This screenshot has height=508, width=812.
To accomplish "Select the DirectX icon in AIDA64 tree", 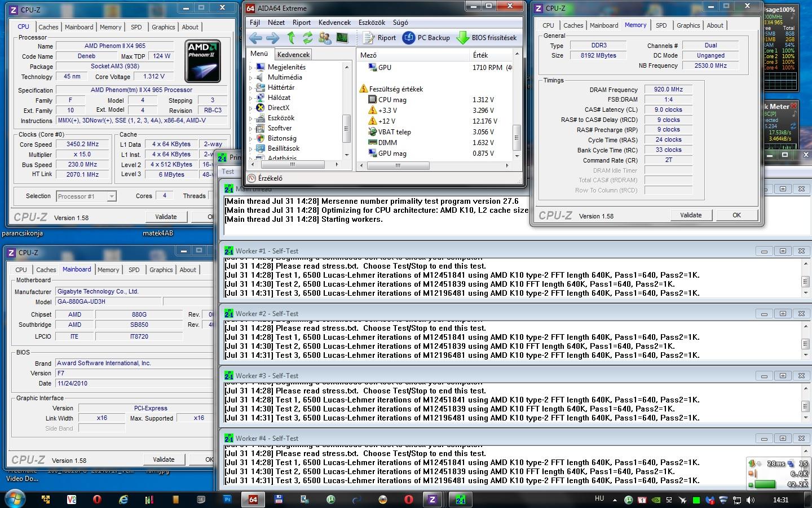I will pyautogui.click(x=261, y=108).
